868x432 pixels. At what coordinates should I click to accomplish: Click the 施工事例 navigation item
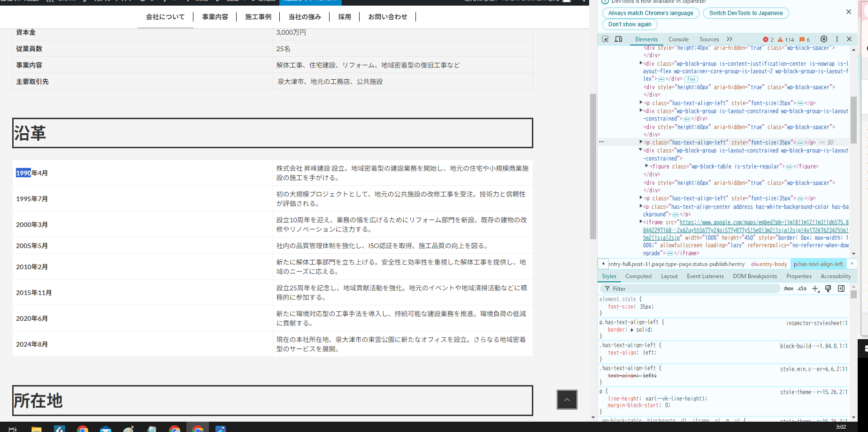pos(258,17)
